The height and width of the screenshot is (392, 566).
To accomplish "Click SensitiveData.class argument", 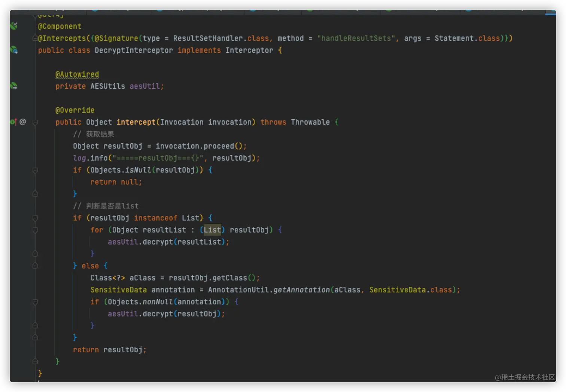I will pyautogui.click(x=411, y=290).
